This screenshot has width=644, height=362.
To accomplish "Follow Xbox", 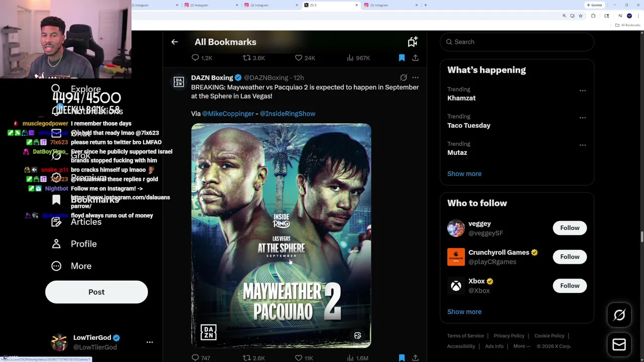I will 570,286.
